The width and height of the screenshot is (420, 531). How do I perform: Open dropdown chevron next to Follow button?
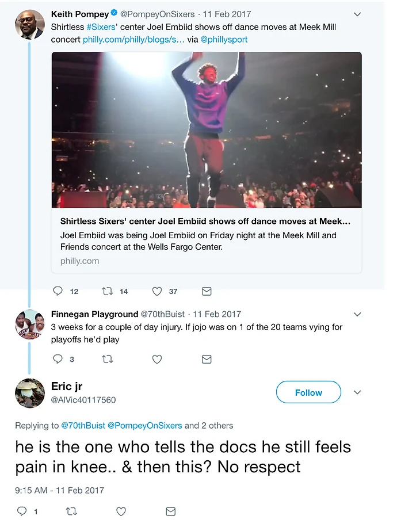click(357, 392)
